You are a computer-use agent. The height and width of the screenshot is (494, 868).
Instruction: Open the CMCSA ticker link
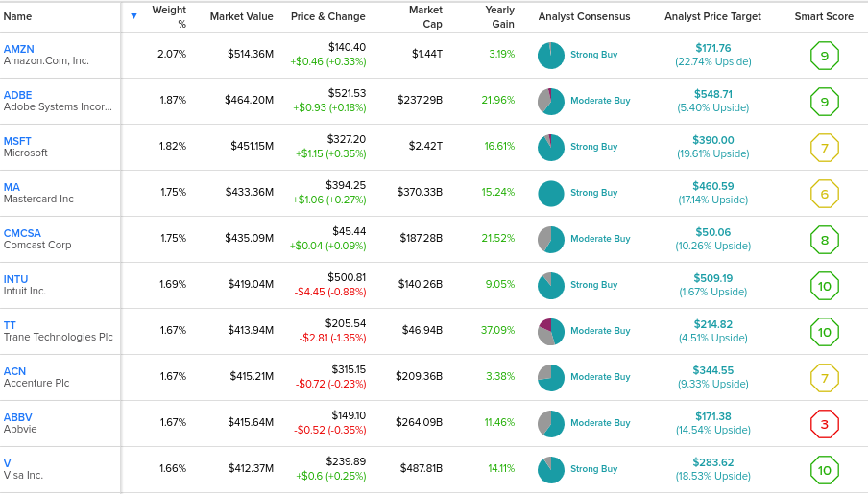(x=22, y=233)
